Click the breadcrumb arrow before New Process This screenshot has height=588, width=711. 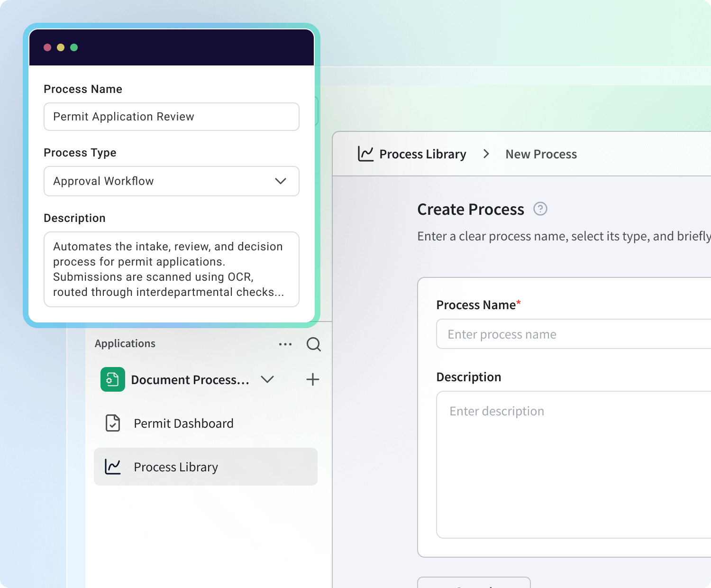(486, 154)
